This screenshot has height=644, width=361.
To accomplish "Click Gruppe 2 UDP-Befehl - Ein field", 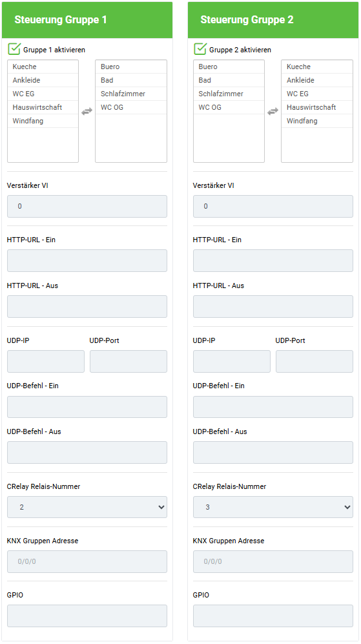I will 273,406.
